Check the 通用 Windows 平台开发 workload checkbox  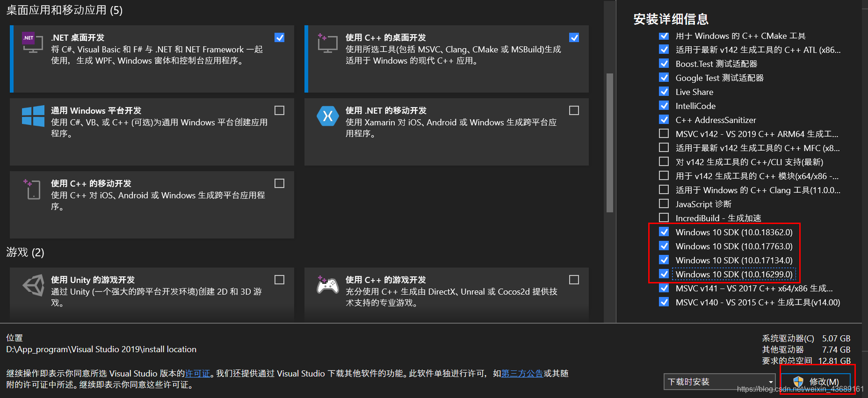tap(279, 110)
